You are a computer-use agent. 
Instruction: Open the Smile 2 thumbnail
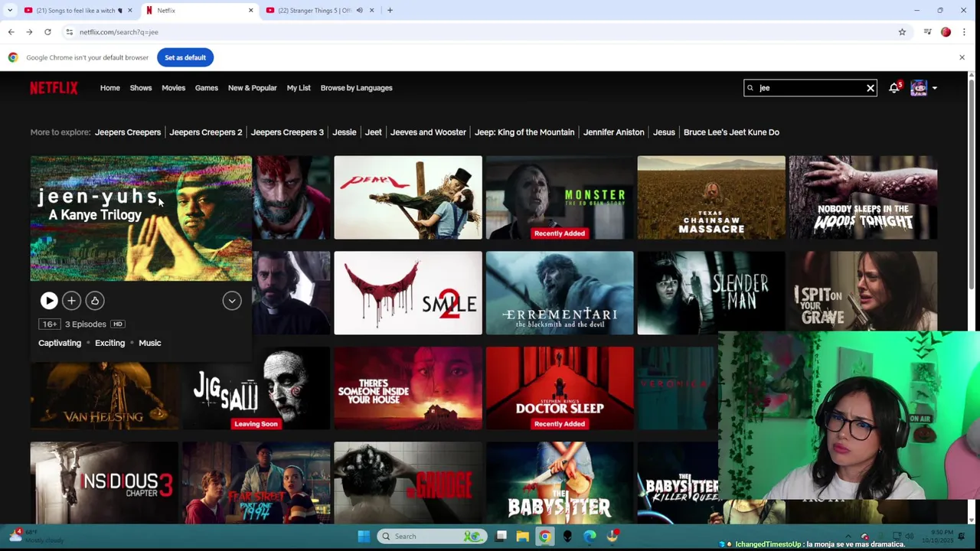click(408, 293)
